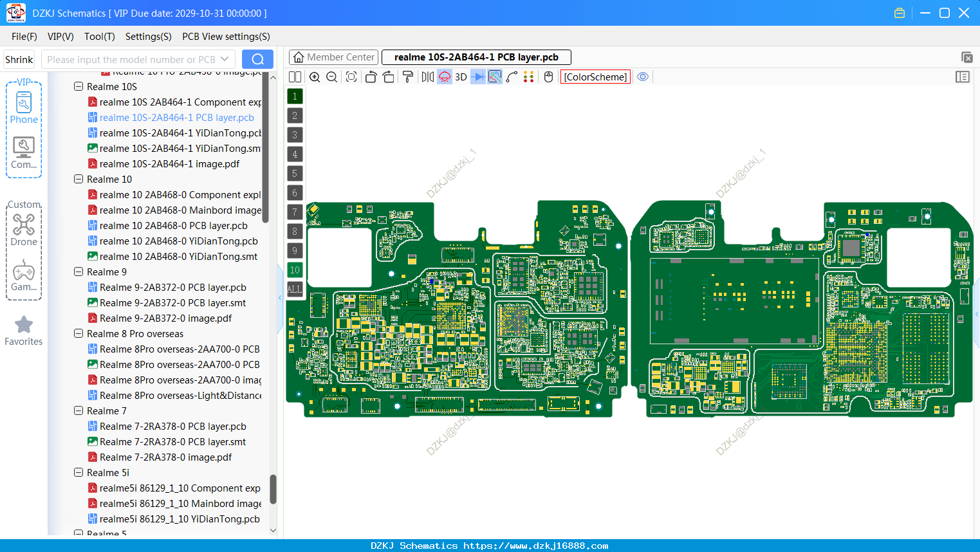Open the dzkj16888.com link in status bar
This screenshot has height=552, width=980.
point(535,546)
